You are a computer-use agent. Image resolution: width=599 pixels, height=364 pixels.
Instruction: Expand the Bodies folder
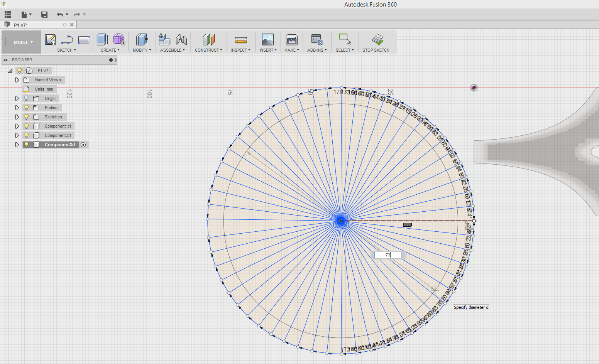(x=17, y=108)
